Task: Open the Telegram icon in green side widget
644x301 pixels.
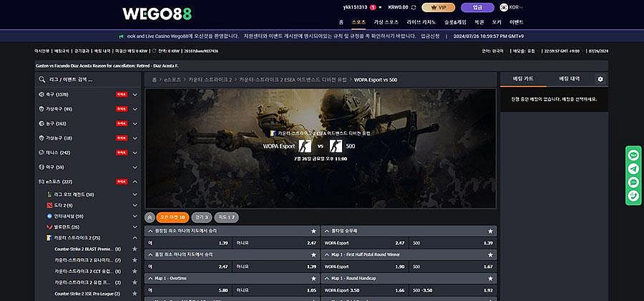Action: [x=633, y=168]
